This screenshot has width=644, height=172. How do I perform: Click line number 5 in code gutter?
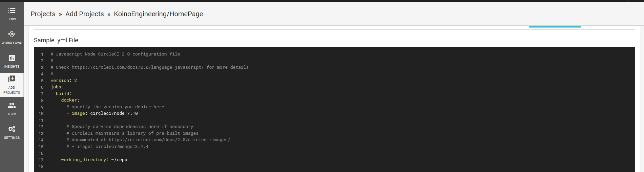[x=42, y=81]
